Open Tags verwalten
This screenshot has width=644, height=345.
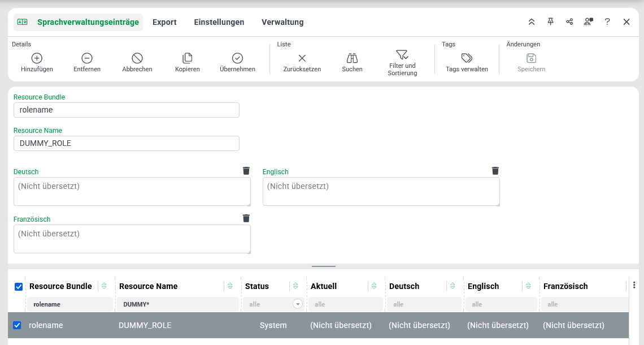(467, 58)
